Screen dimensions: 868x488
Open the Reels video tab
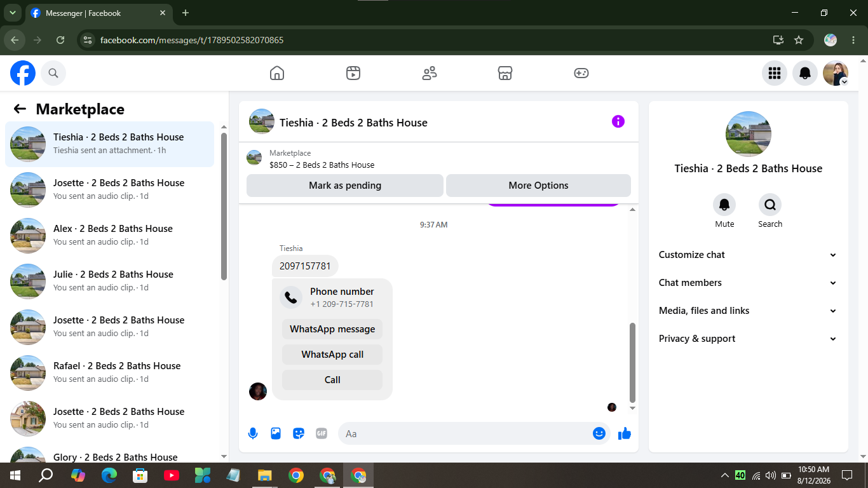(x=353, y=73)
